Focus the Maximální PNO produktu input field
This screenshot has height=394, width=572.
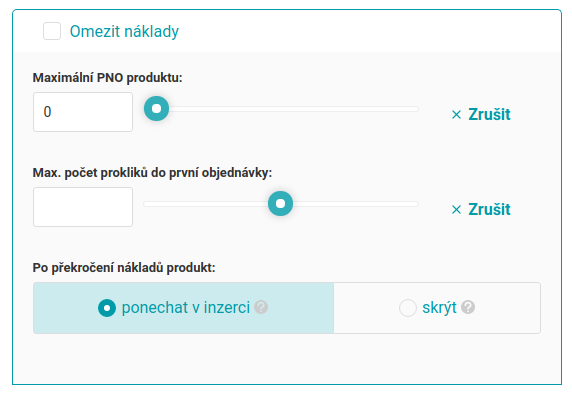[83, 112]
